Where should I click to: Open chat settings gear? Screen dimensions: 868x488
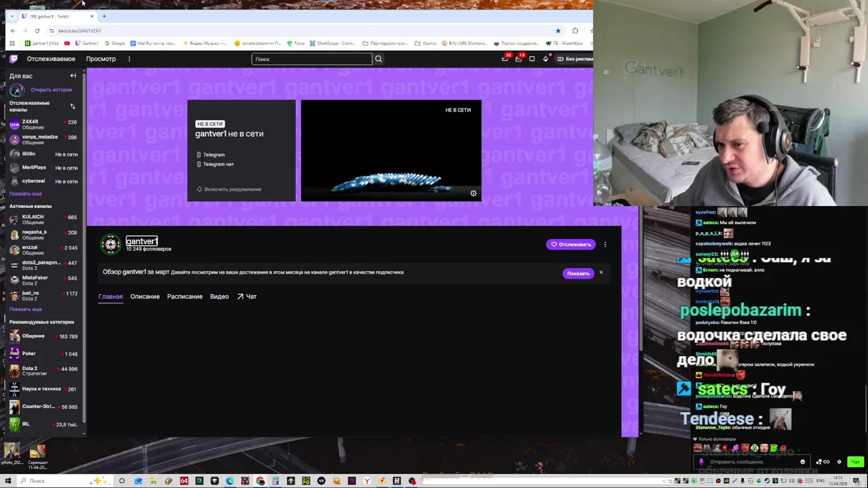pos(839,462)
